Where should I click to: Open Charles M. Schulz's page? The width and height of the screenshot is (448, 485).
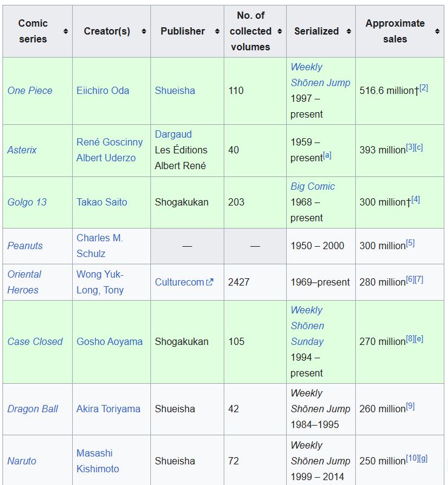point(99,246)
